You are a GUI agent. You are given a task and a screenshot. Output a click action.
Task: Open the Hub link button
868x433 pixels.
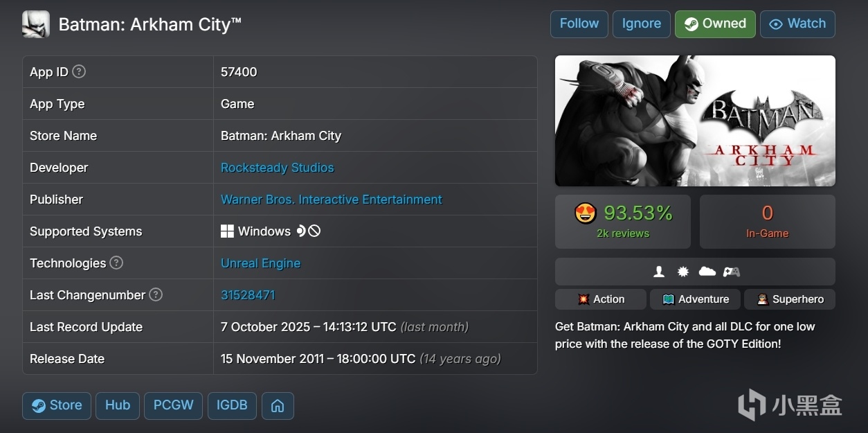(x=118, y=406)
